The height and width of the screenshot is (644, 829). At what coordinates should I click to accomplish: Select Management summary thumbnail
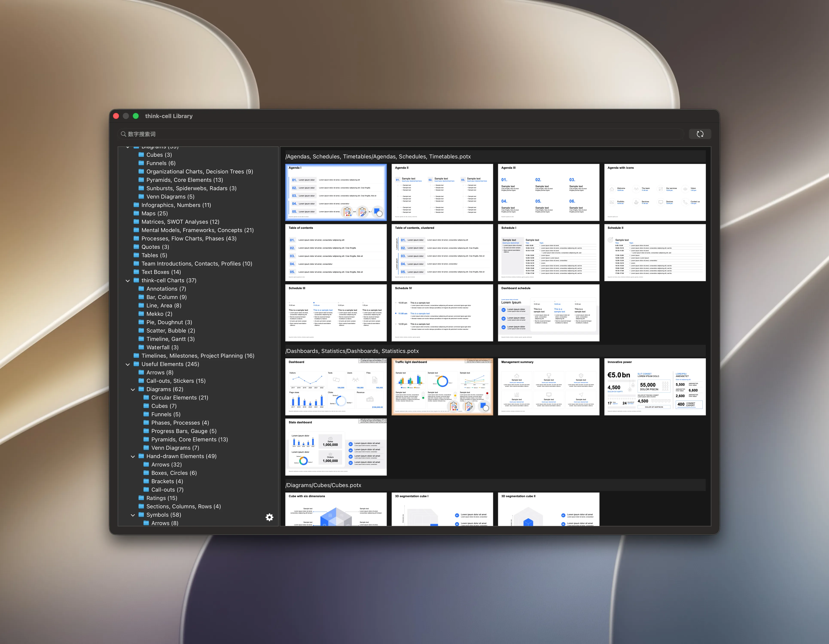[549, 387]
